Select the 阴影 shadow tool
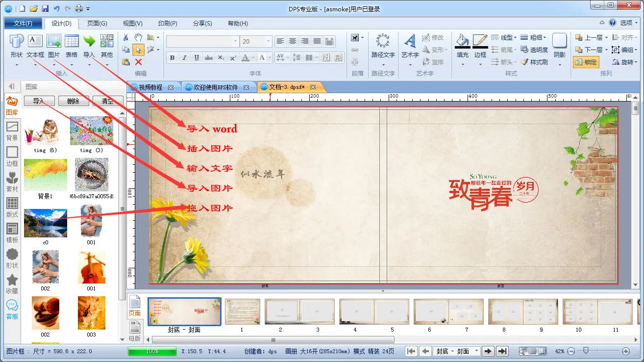The height and width of the screenshot is (362, 644). [x=559, y=41]
